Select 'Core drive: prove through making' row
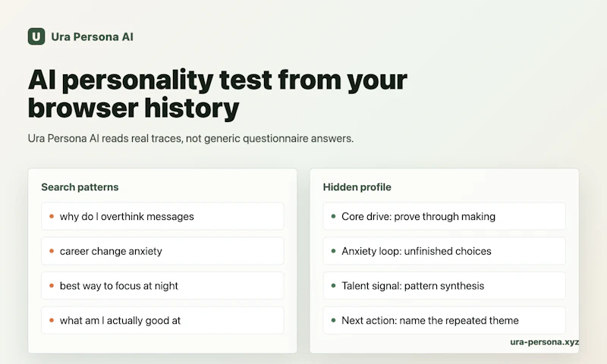607x364 pixels. [444, 216]
